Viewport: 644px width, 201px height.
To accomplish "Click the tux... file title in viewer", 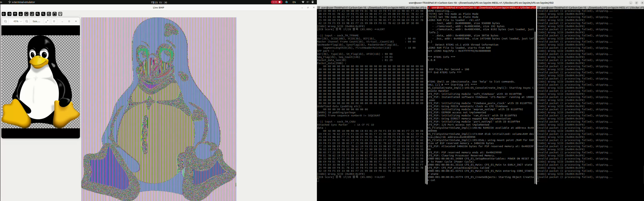I will point(36,21).
